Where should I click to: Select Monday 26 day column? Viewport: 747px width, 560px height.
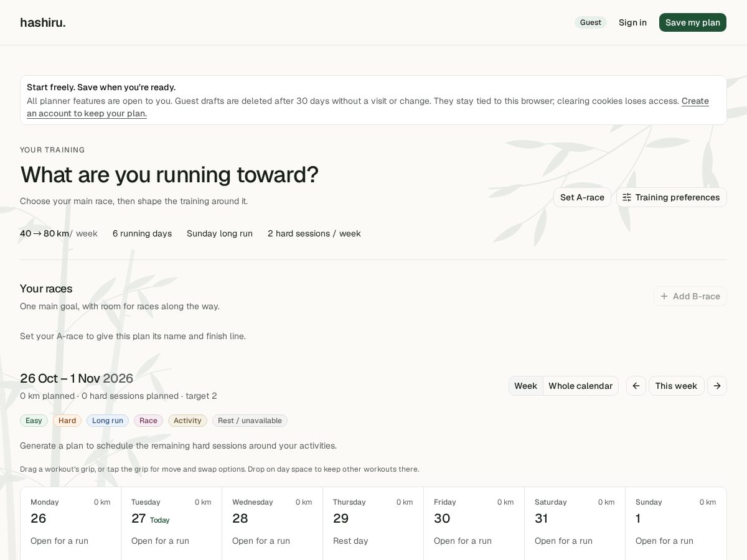point(70,523)
